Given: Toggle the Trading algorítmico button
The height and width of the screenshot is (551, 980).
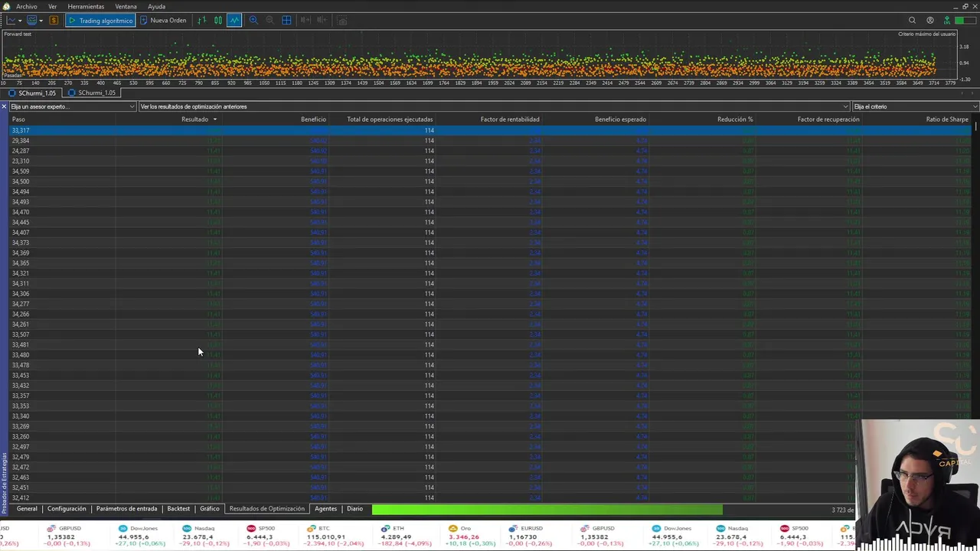Looking at the screenshot, I should [x=100, y=20].
